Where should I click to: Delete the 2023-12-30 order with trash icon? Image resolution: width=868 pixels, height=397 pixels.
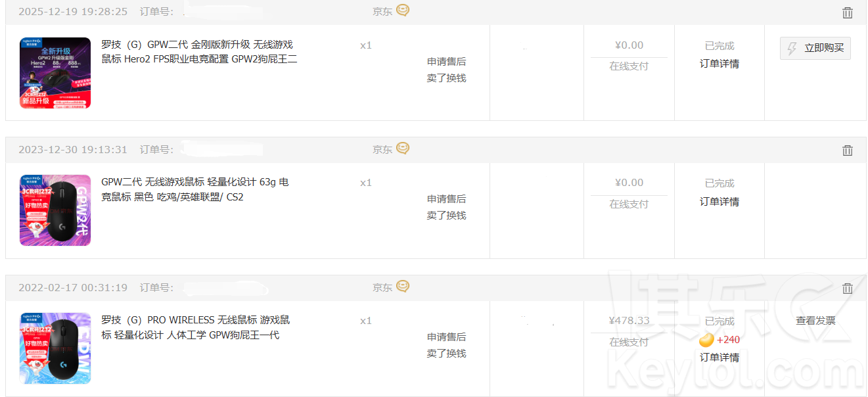pos(848,151)
